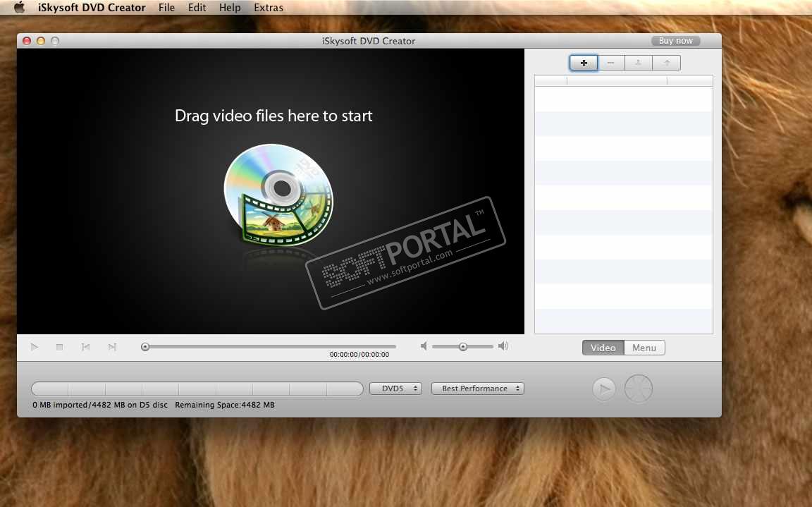Click the 'Remaining Space:4482 MB' status text
The image size is (812, 507).
225,405
